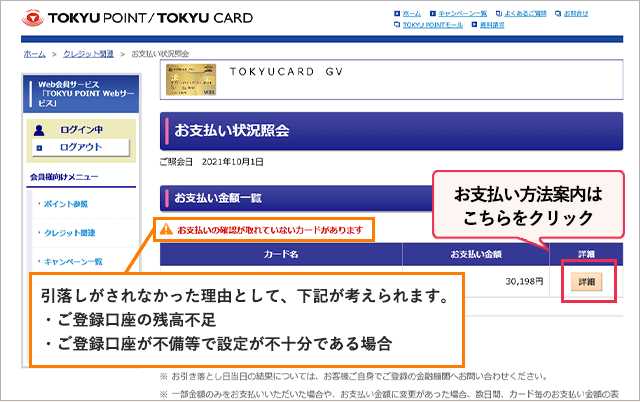This screenshot has width=640, height=402.
Task: Open the ホーム link in top header
Action: pyautogui.click(x=411, y=13)
